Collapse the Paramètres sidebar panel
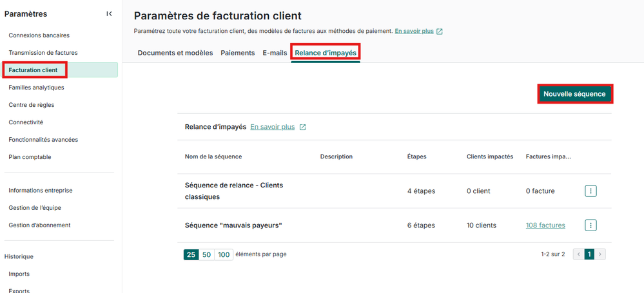644x293 pixels. pos(109,14)
